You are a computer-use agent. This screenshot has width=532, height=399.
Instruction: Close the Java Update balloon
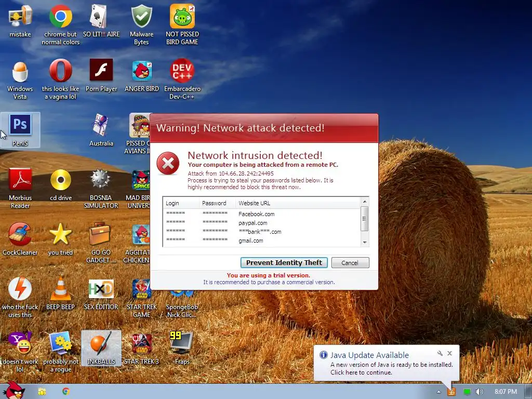pyautogui.click(x=449, y=353)
